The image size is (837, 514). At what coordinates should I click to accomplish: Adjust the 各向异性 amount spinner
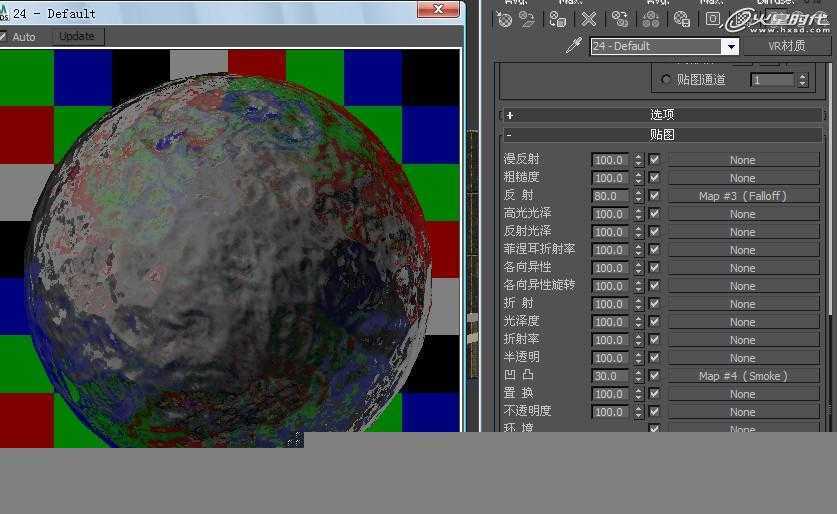coord(638,267)
